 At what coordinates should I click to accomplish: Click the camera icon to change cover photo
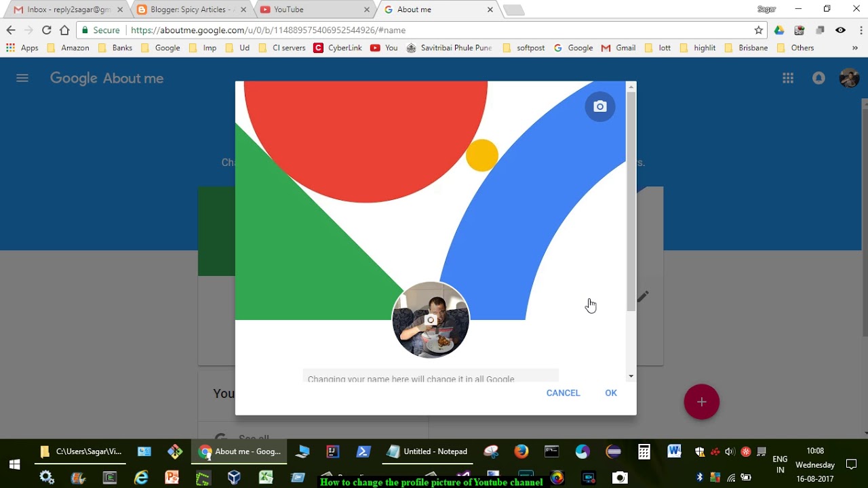(599, 106)
